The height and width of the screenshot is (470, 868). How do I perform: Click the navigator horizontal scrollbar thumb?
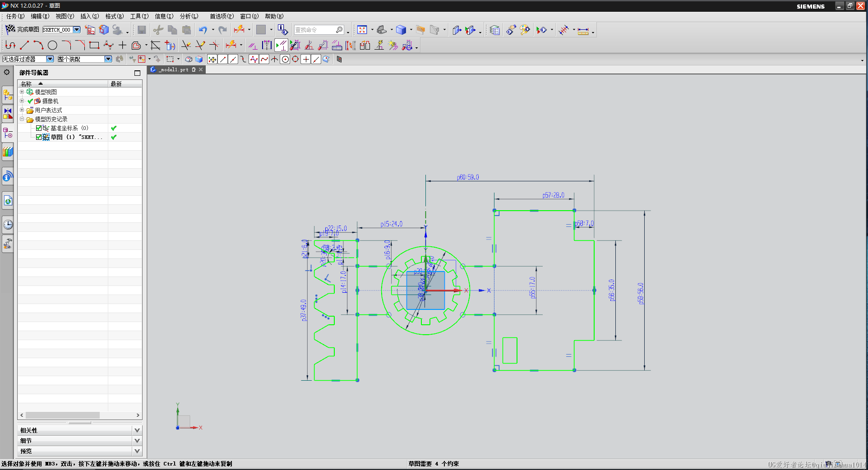pyautogui.click(x=63, y=415)
